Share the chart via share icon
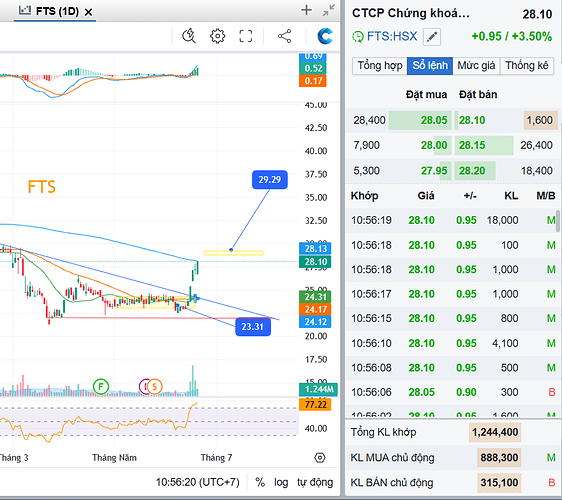Screen dimensions: 562x500 click(x=284, y=36)
